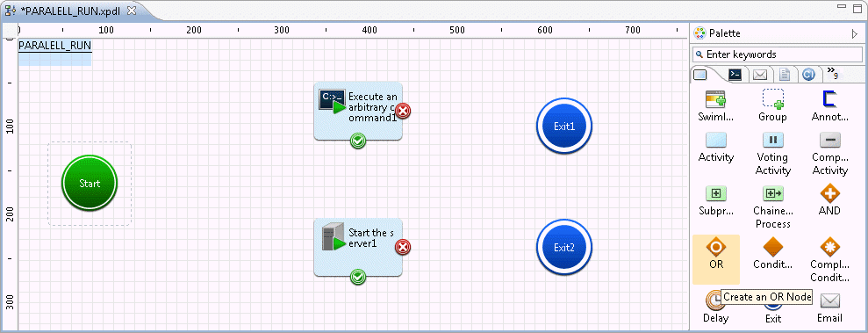Minimize the editor pane
The height and width of the screenshot is (333, 868).
click(x=842, y=6)
